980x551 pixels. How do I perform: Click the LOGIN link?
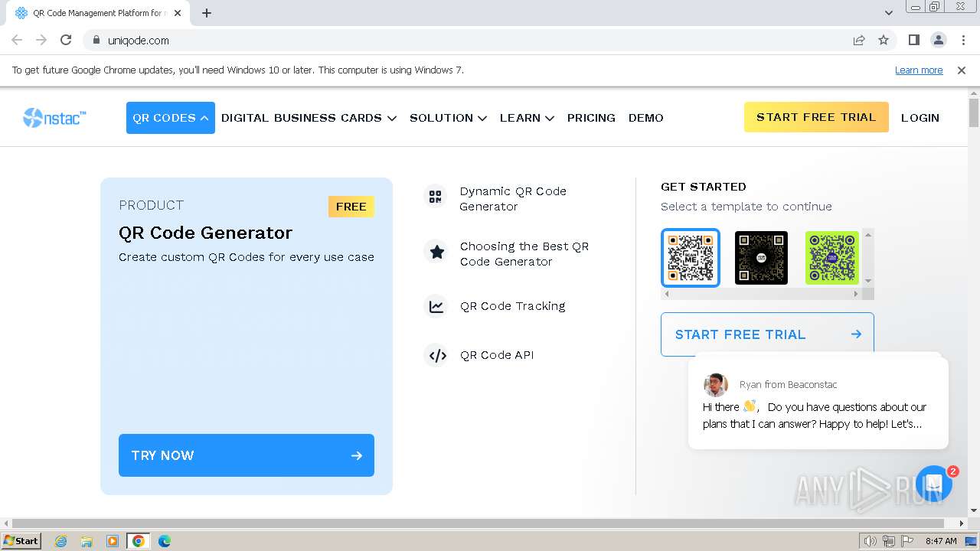(920, 118)
